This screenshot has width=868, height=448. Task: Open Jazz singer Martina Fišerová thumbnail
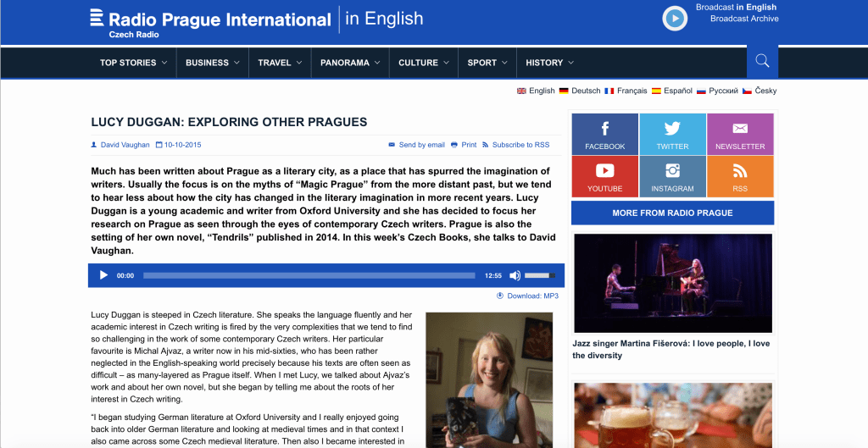point(672,283)
